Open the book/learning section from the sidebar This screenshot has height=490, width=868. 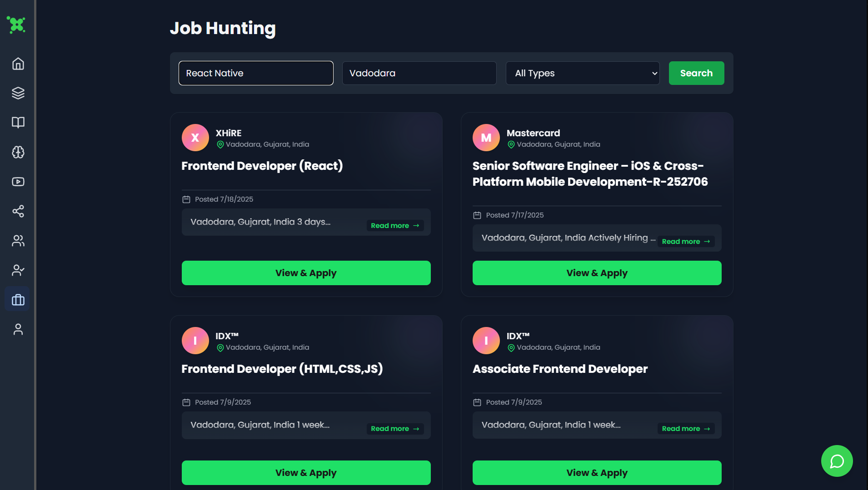coord(17,123)
